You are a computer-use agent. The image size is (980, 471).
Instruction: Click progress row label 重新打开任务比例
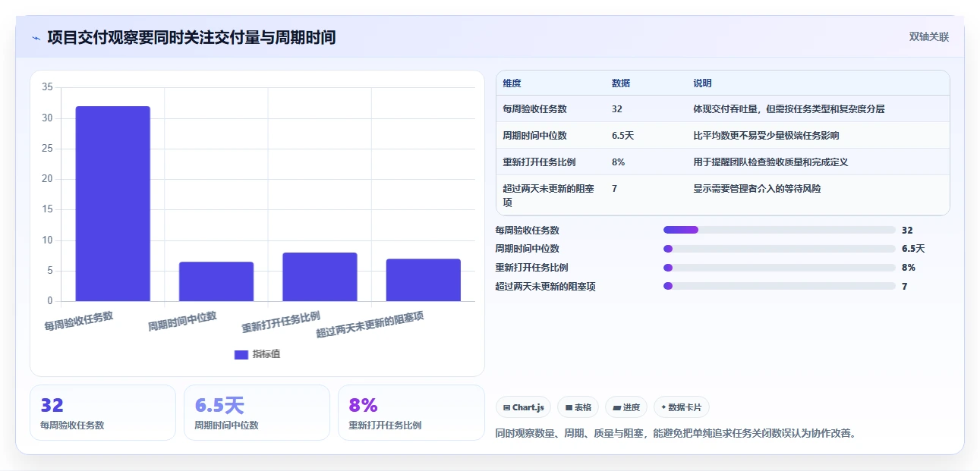(x=531, y=268)
